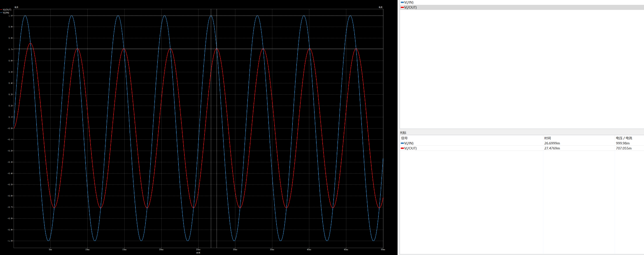The image size is (644, 255).
Task: Select the blue line icon beside V(/IN) in signal list
Action: 402,2
